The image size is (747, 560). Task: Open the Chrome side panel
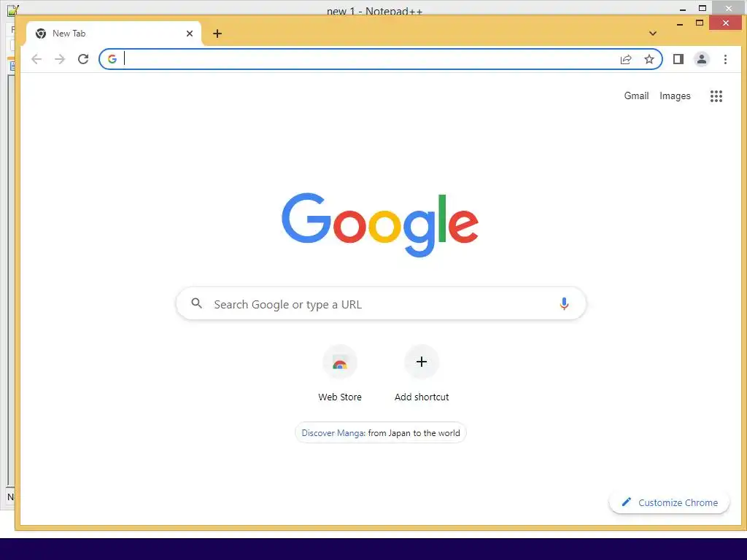pyautogui.click(x=678, y=59)
